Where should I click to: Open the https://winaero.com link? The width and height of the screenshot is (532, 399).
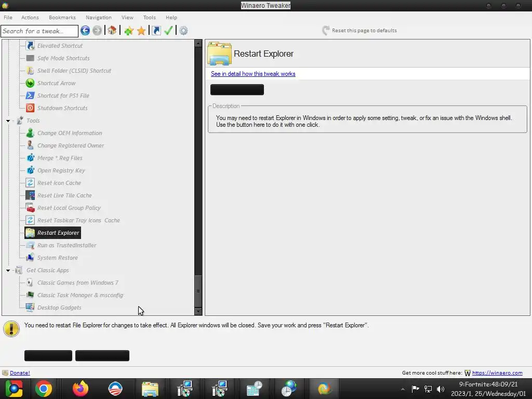tap(497, 373)
